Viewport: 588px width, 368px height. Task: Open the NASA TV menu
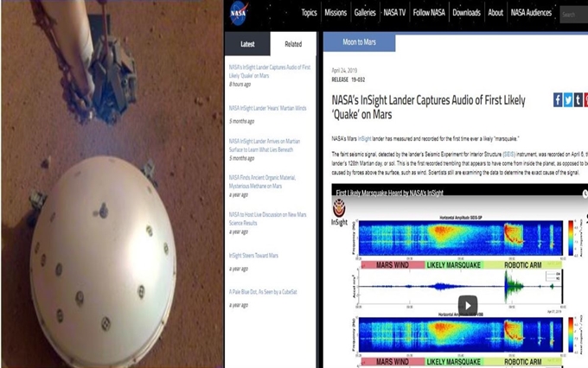(x=394, y=13)
